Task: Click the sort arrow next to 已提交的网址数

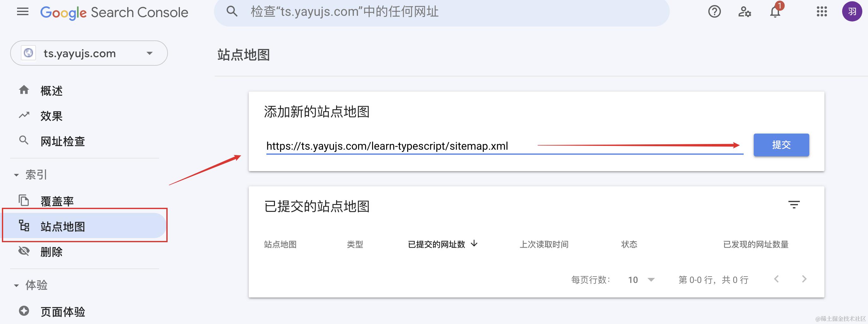Action: [474, 243]
